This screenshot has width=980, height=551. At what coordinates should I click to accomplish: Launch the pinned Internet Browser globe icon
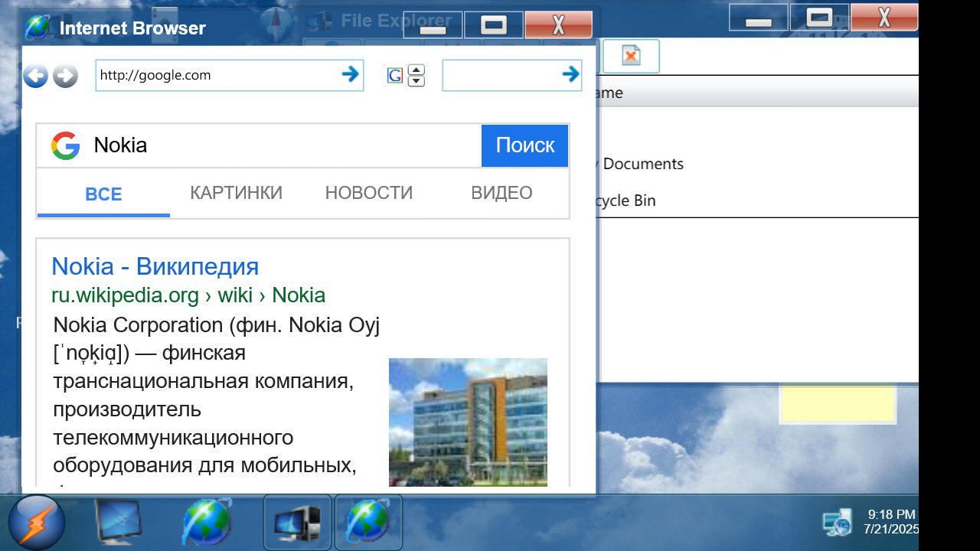[x=207, y=523]
